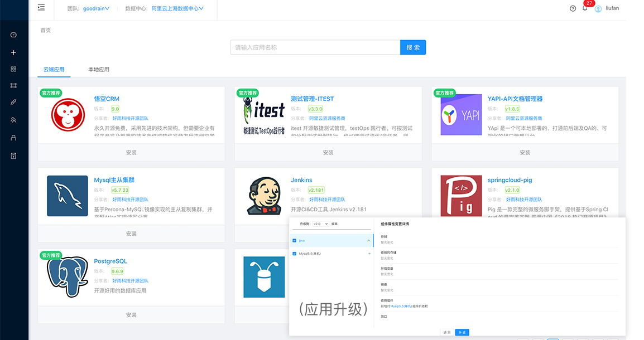Image resolution: width=644 pixels, height=340 pixels.
Task: Open the springcloud-pig title link
Action: point(510,180)
